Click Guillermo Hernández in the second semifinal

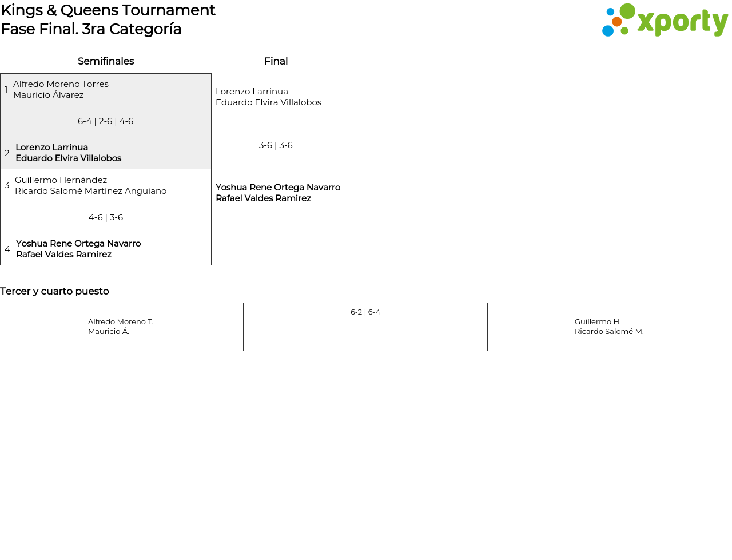[61, 180]
